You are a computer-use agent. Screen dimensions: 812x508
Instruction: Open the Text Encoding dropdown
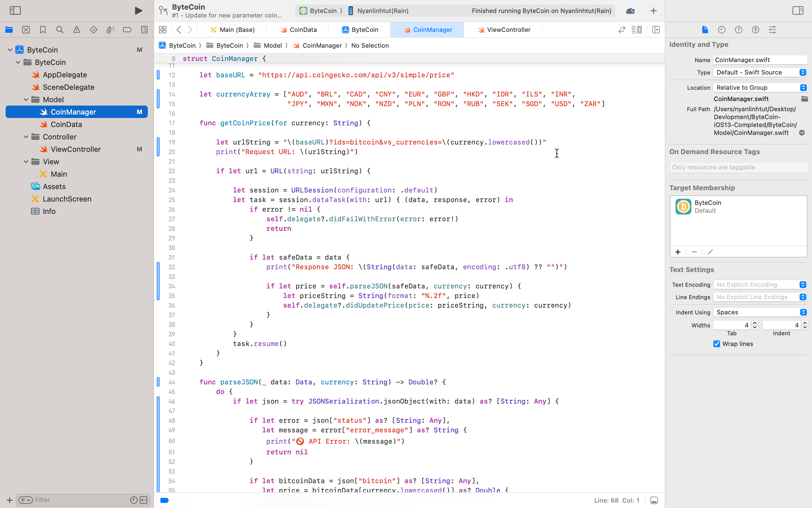pyautogui.click(x=760, y=284)
